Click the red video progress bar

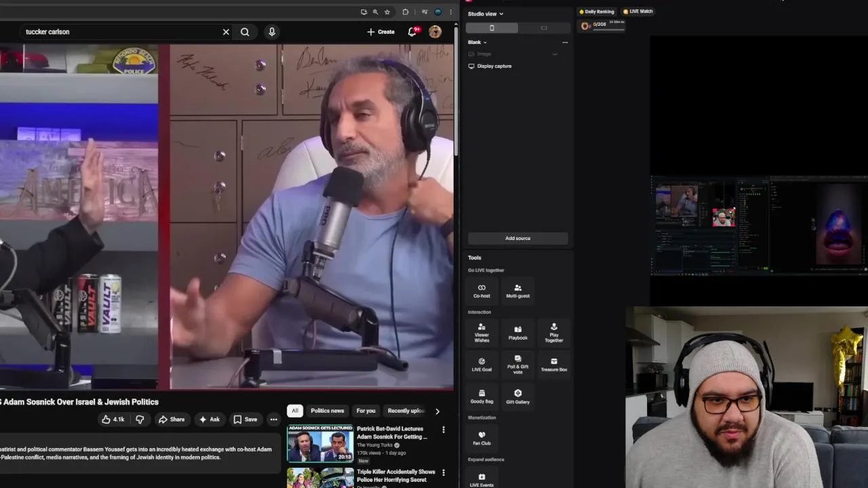coord(226,389)
